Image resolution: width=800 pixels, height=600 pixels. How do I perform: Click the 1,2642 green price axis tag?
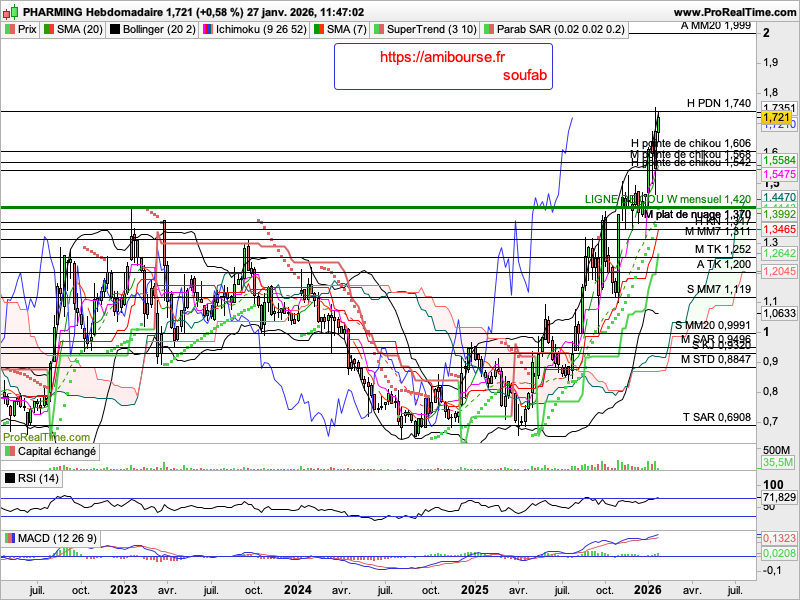click(779, 254)
